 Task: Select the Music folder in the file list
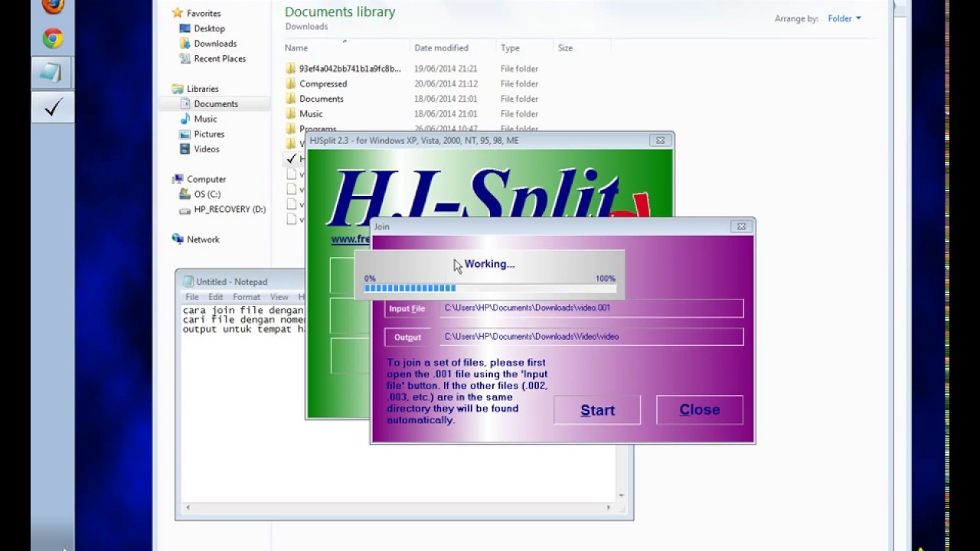(x=311, y=114)
